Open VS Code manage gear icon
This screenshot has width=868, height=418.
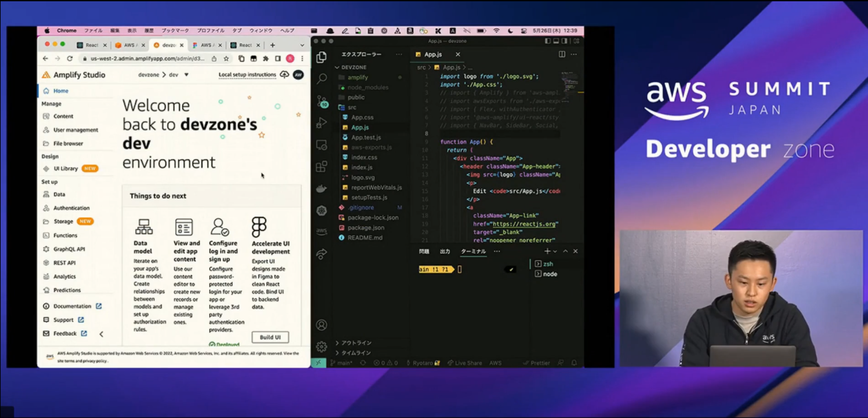tap(322, 346)
